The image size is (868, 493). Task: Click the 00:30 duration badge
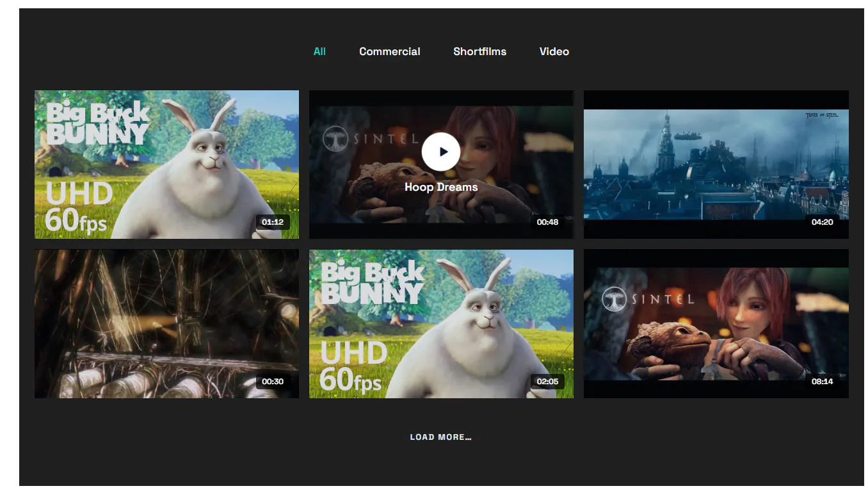[273, 382]
